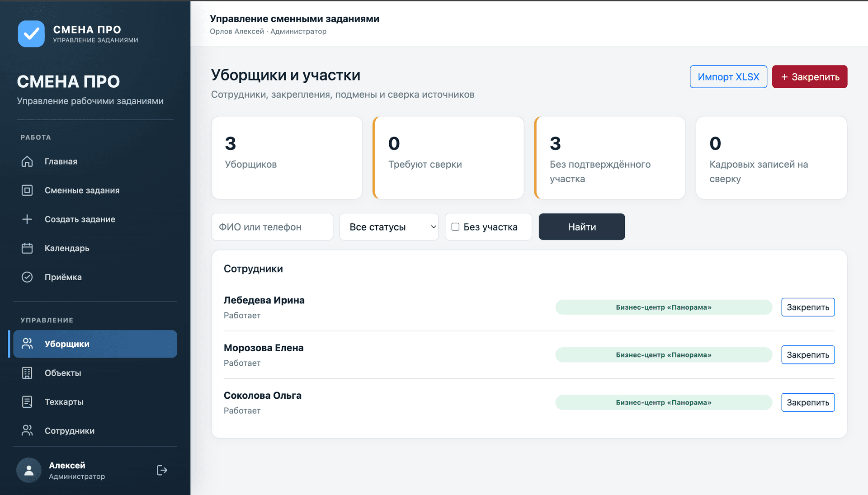Click Закрепить for Морозова Елена
Viewport: 868px width, 495px height.
(x=808, y=355)
